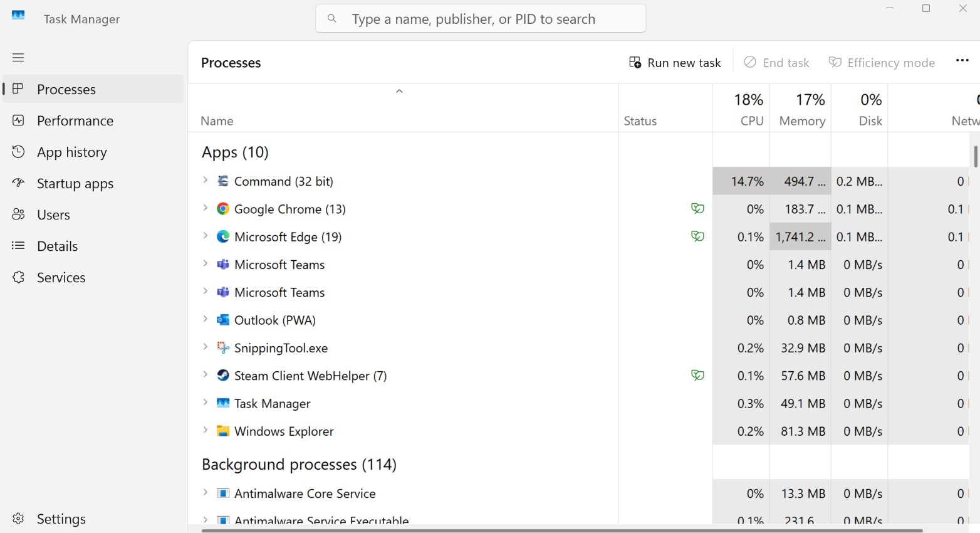The height and width of the screenshot is (533, 980).
Task: Click the Task Manager app icon in title bar
Action: tap(18, 16)
